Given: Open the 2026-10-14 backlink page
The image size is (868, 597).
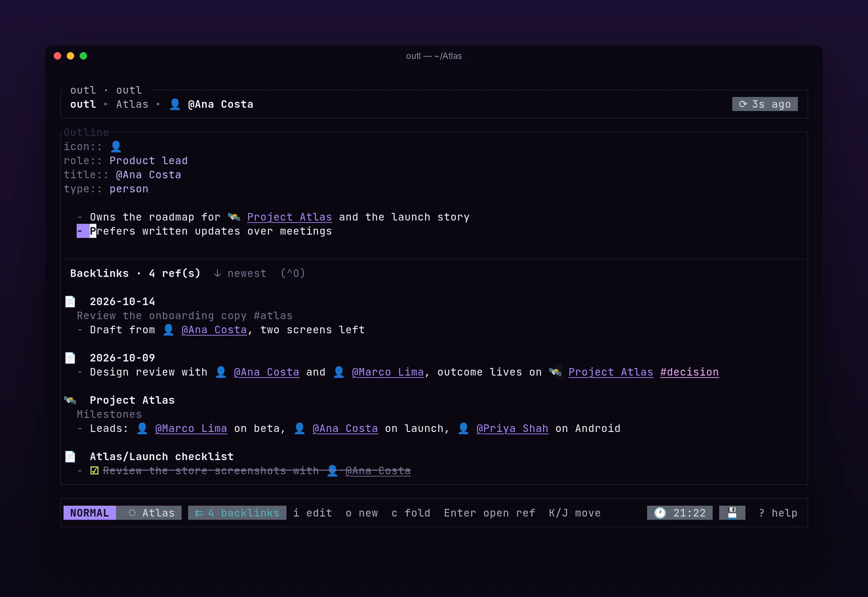Looking at the screenshot, I should 122,301.
